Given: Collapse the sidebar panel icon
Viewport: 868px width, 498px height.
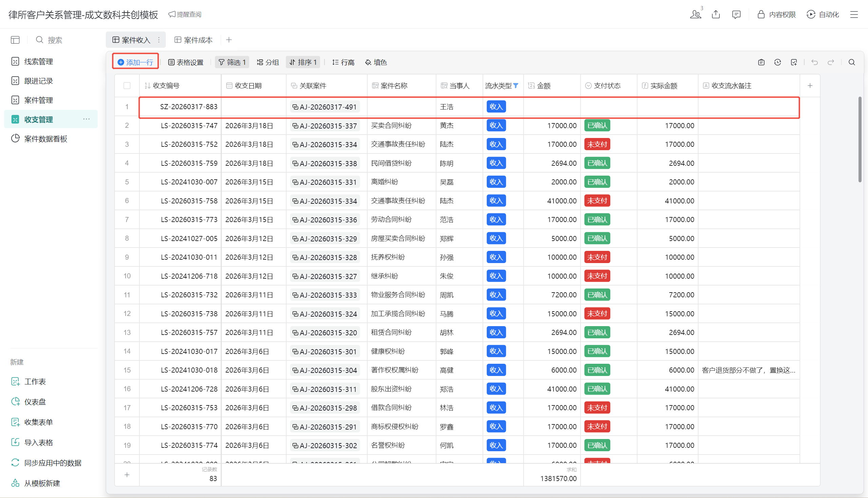Looking at the screenshot, I should click(x=15, y=40).
